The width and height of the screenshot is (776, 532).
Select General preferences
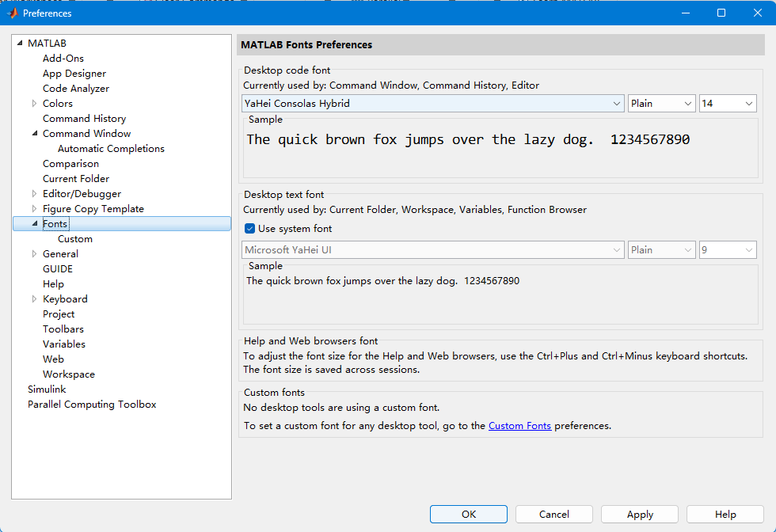click(60, 254)
